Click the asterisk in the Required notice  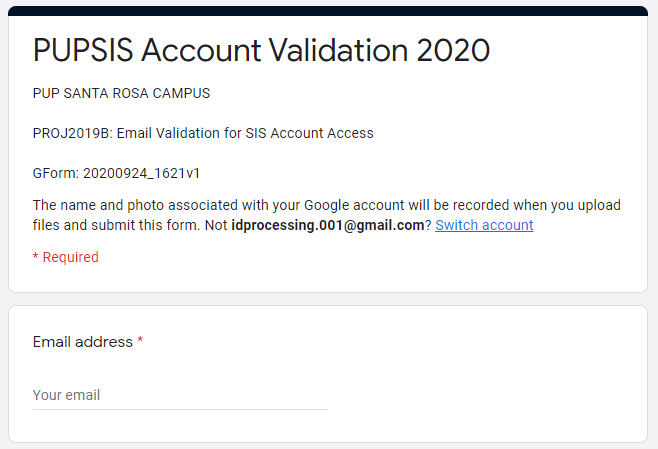click(36, 257)
